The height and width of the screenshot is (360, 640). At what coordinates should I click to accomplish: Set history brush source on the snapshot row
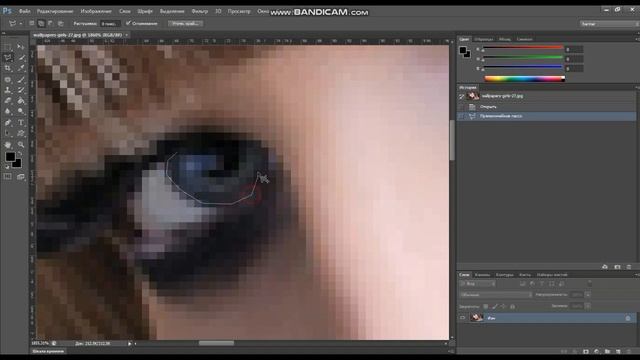[x=462, y=96]
